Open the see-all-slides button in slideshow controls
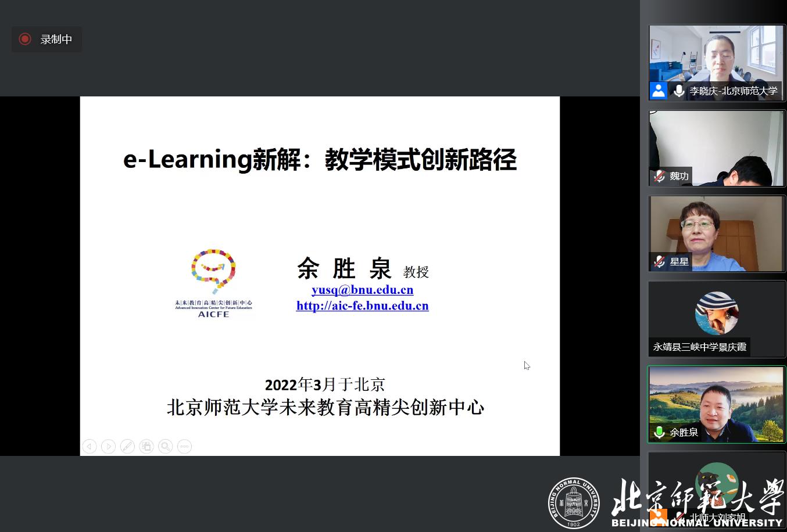 point(146,446)
